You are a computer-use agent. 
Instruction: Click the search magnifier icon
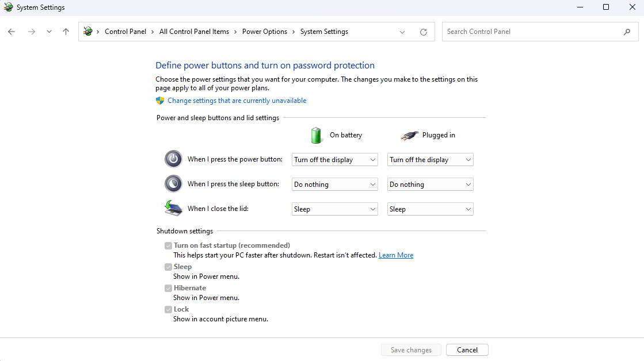[x=627, y=32]
